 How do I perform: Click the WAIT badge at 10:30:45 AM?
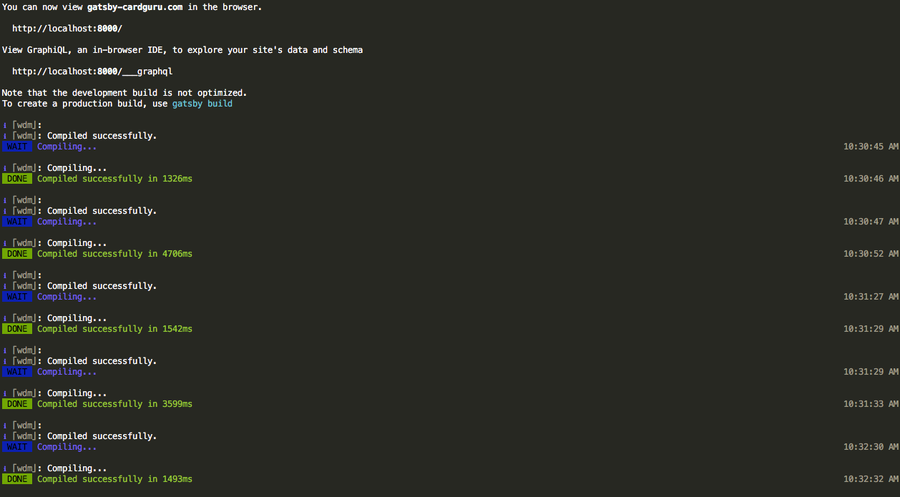17,146
